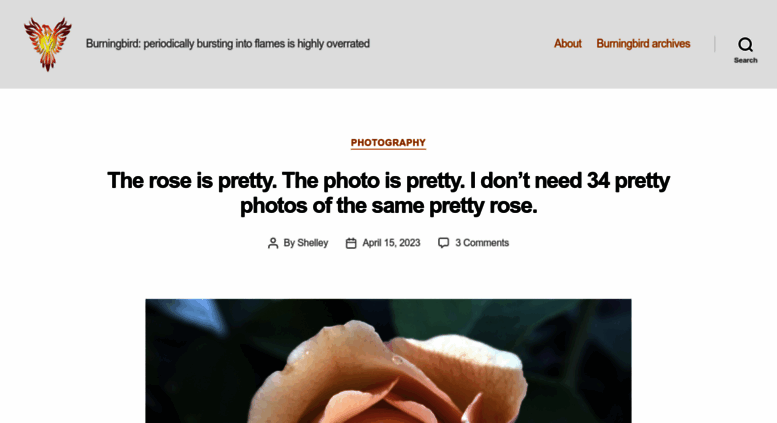Click the Burningbird phoenix logo

48,44
